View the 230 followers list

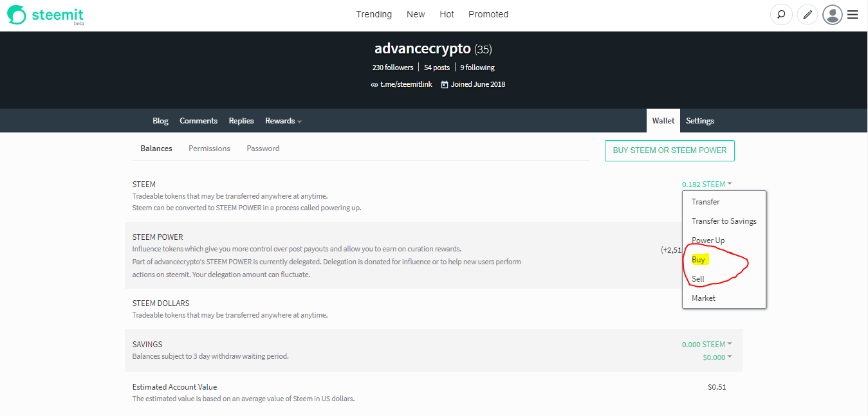point(392,68)
